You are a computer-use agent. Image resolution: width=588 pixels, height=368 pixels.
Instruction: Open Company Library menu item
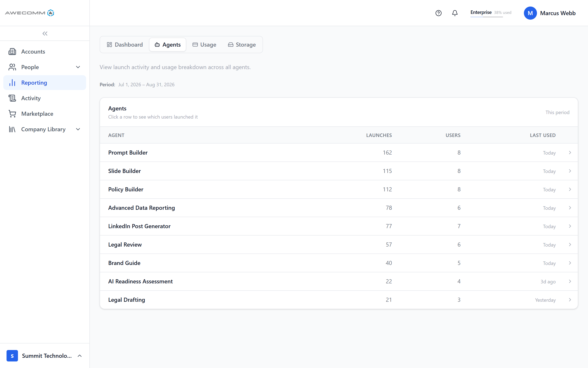[x=45, y=129]
